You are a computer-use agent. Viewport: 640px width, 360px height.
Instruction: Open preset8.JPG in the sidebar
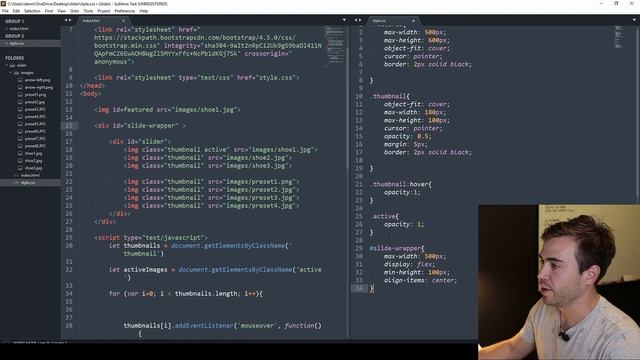[35, 146]
